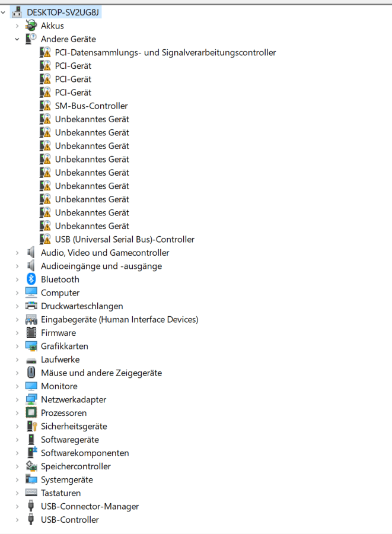Select USB (Universal Serial Bus)-Controller entry
The height and width of the screenshot is (534, 392).
tap(125, 240)
